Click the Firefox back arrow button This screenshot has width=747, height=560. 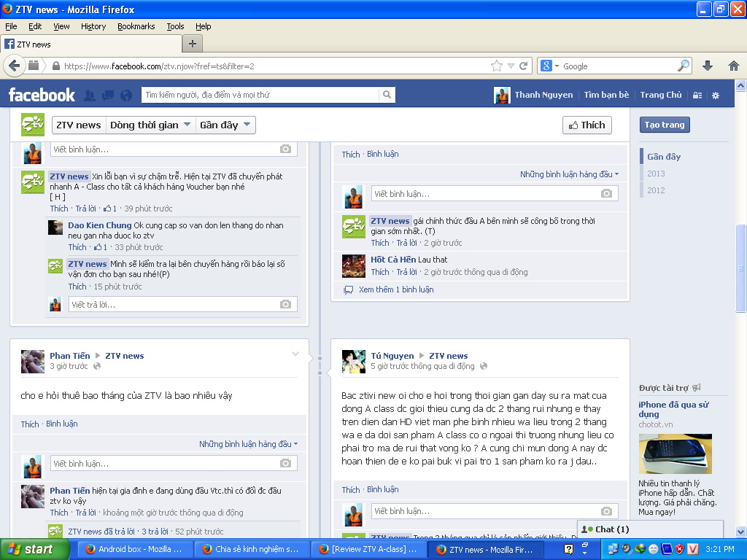(x=15, y=66)
